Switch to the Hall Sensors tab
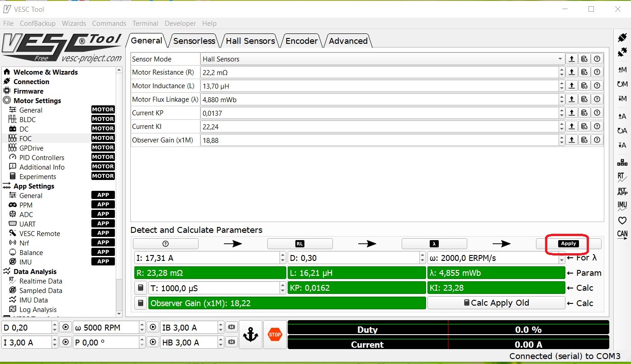Screen dimensions: 631x364 (x=250, y=41)
